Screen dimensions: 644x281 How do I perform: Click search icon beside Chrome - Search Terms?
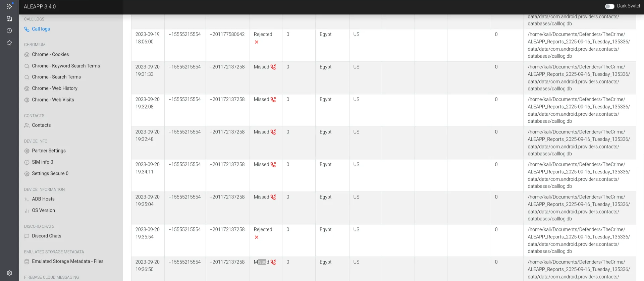point(27,77)
